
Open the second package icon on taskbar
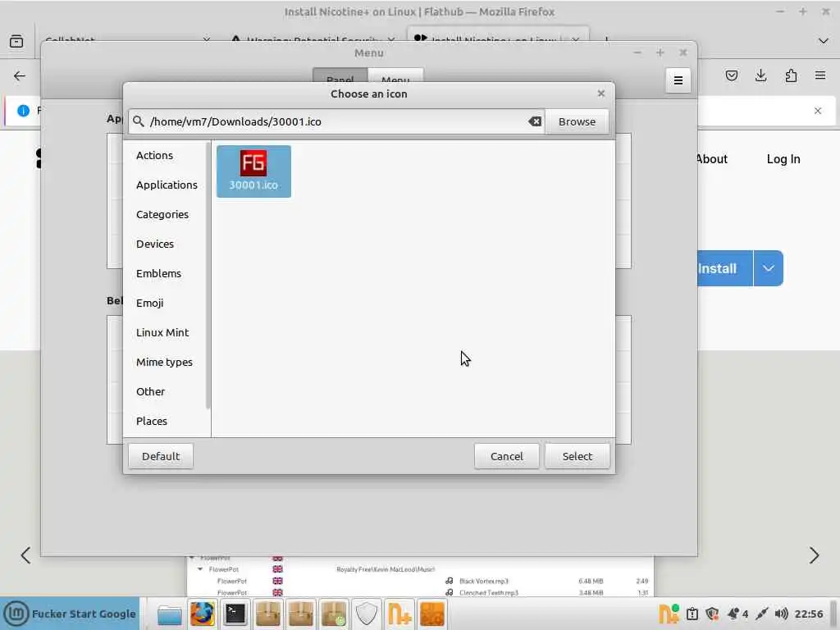click(x=300, y=614)
